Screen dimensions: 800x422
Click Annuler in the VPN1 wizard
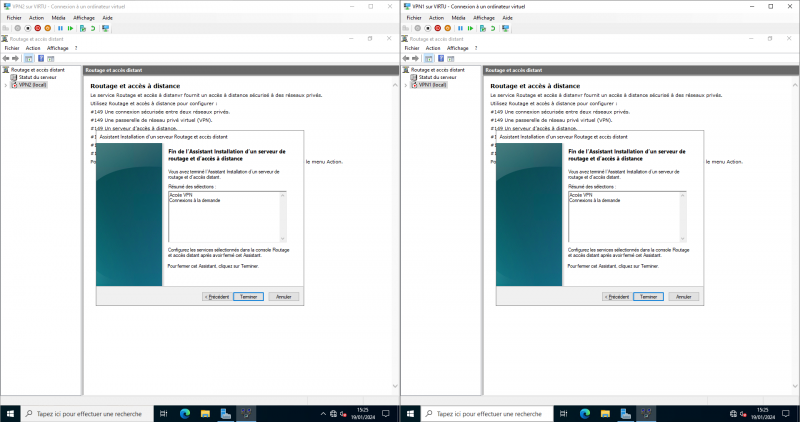point(684,296)
